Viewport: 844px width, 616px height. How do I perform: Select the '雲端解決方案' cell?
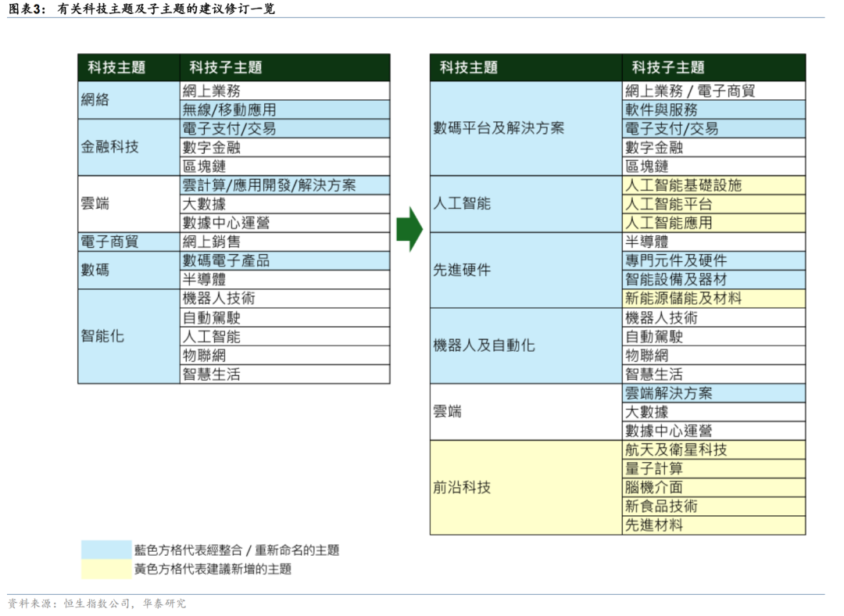[x=713, y=393]
